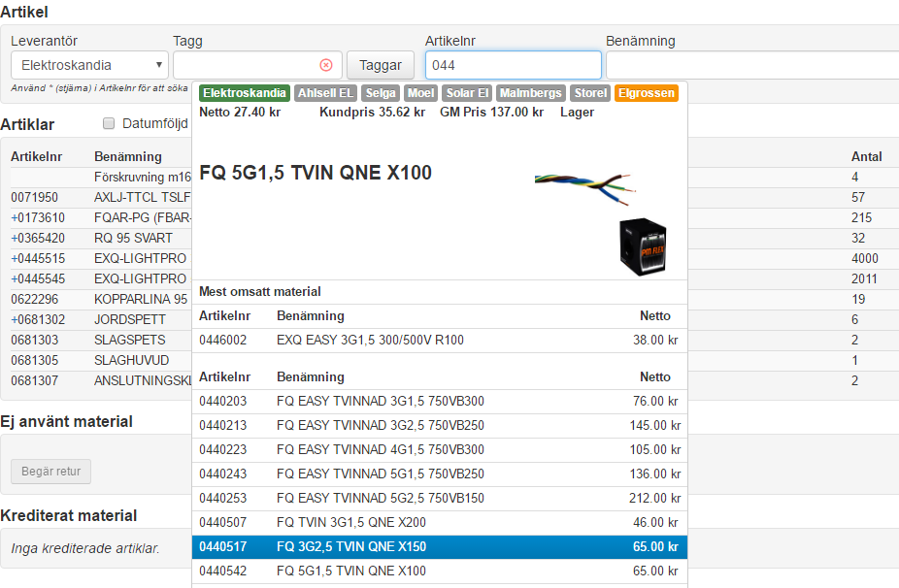Viewport: 899px width, 588px height.
Task: Click the Netto 27.40 kr price
Action: [240, 112]
